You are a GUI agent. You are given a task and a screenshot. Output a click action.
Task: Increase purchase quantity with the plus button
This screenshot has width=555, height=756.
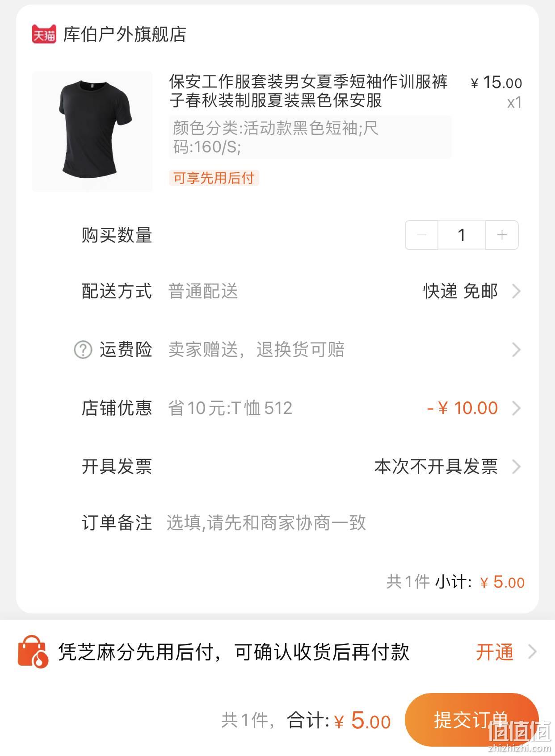(x=502, y=235)
